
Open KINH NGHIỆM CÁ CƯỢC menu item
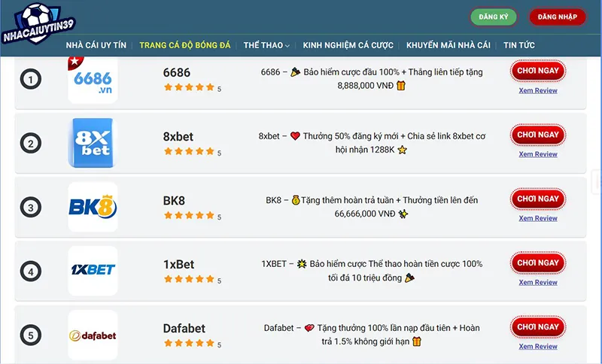point(348,45)
